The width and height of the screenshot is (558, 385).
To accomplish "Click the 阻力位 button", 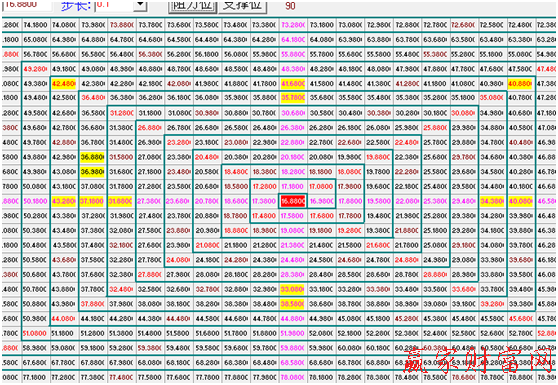I will point(193,6).
